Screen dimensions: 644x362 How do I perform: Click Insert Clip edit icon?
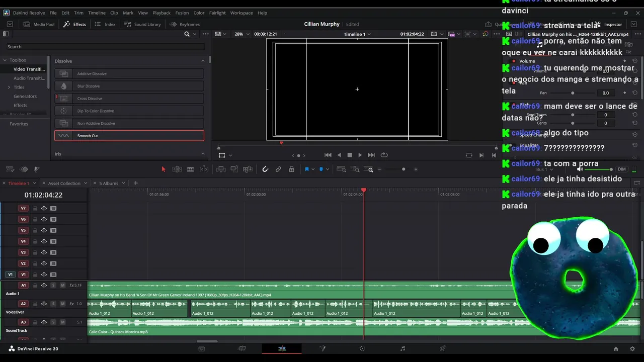pyautogui.click(x=221, y=169)
